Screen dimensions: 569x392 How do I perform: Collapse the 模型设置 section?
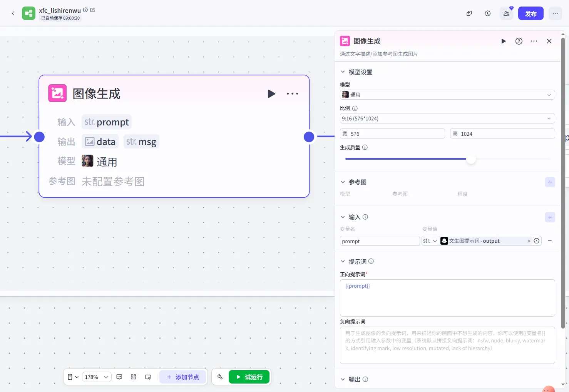point(343,72)
